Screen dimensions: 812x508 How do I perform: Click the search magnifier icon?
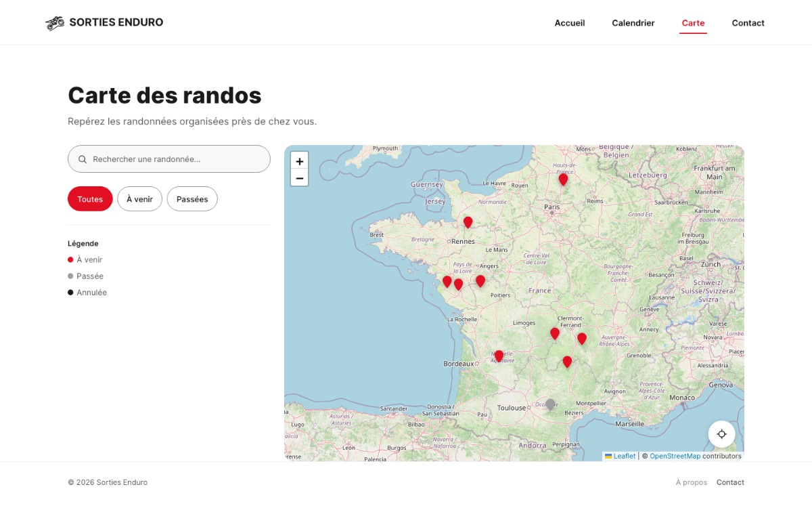click(83, 159)
